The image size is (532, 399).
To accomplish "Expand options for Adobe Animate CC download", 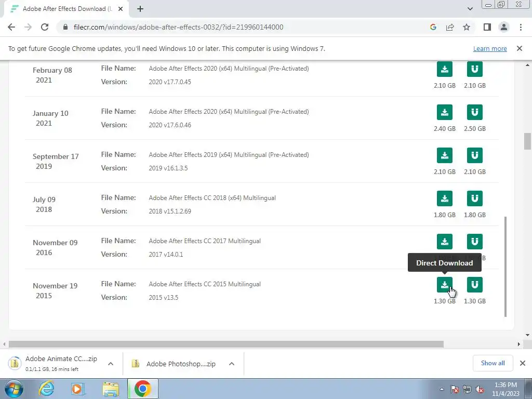I will pos(111,364).
